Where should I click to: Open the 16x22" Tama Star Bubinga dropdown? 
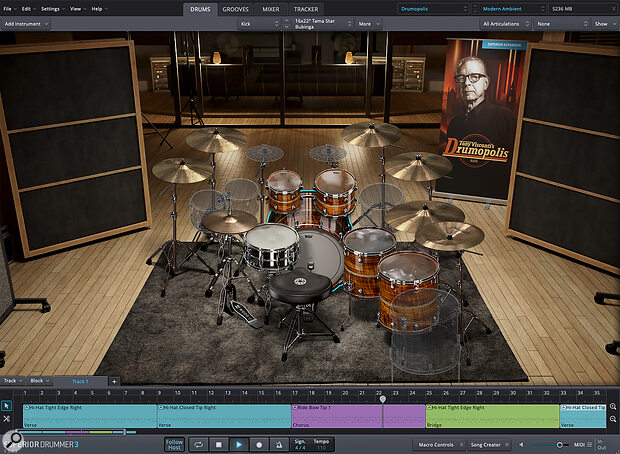pos(323,24)
